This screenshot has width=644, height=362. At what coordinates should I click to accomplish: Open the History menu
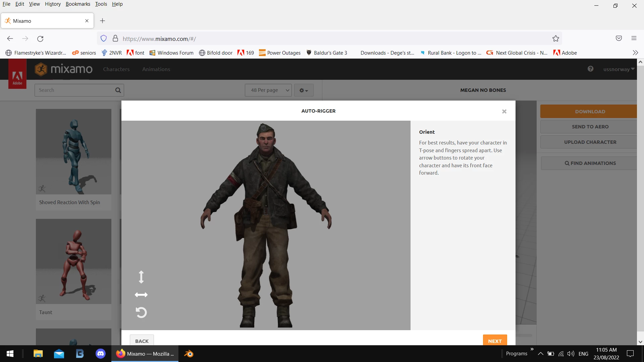click(x=53, y=4)
